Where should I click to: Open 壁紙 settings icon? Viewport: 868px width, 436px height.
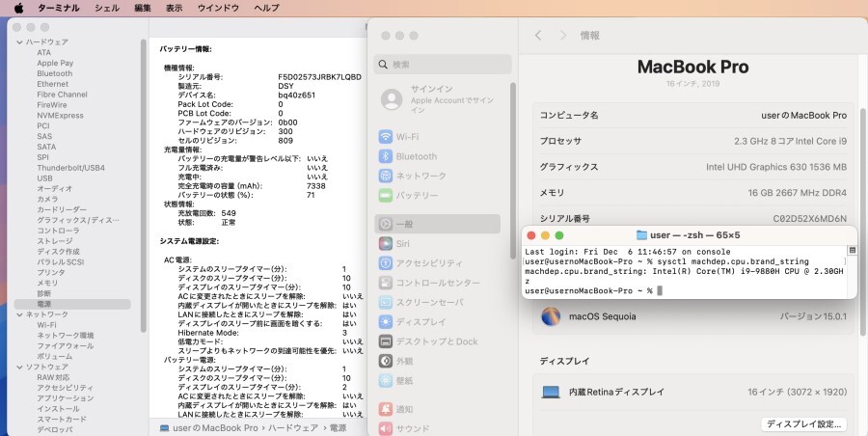[386, 381]
